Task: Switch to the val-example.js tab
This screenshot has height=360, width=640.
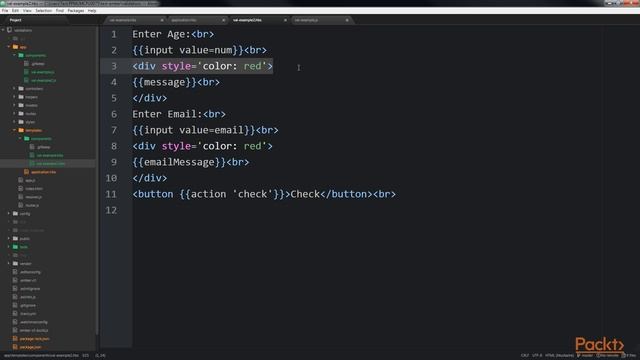Action: tap(307, 20)
